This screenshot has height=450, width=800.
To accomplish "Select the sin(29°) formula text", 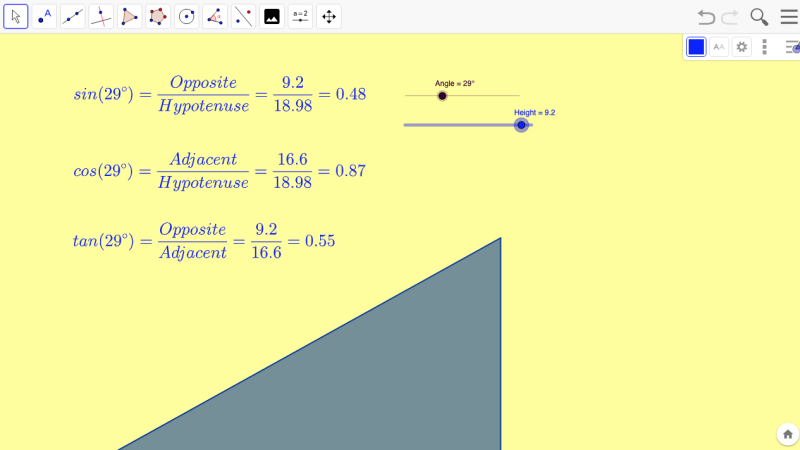I will [220, 94].
